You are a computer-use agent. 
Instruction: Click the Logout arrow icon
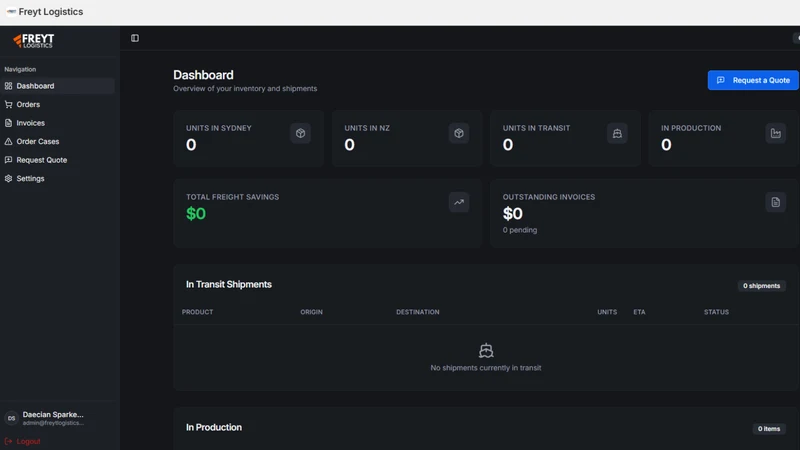pyautogui.click(x=8, y=441)
